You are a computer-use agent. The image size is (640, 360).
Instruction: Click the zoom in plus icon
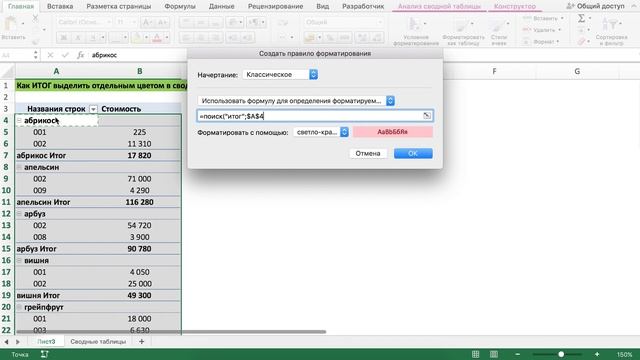click(597, 354)
